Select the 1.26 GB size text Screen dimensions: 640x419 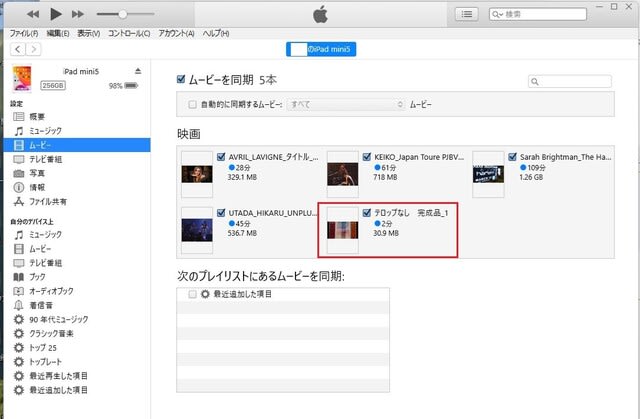[x=531, y=177]
